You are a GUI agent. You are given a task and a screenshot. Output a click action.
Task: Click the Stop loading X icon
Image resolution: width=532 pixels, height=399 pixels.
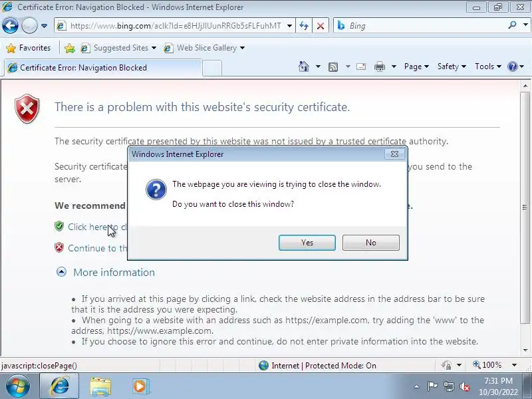[321, 26]
